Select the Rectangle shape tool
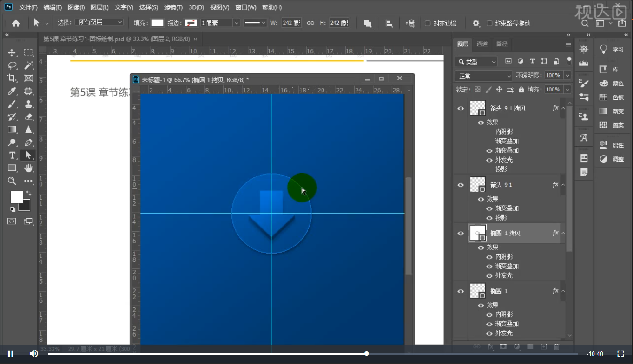 (12, 168)
